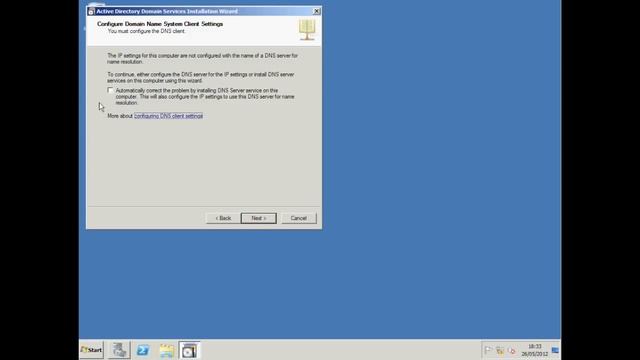The width and height of the screenshot is (640, 360).
Task: Click the Action Center flag tray icon
Action: click(488, 350)
